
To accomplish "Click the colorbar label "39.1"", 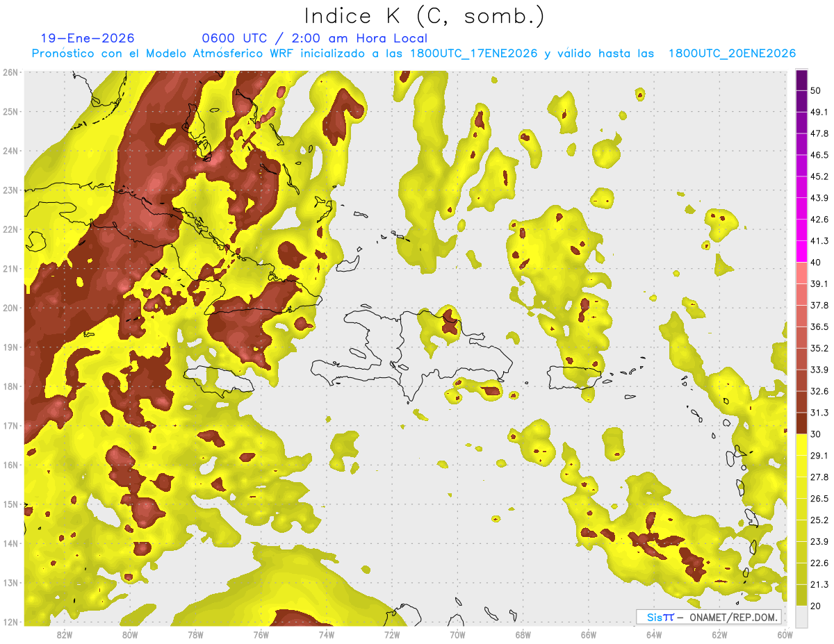I will 819,284.
